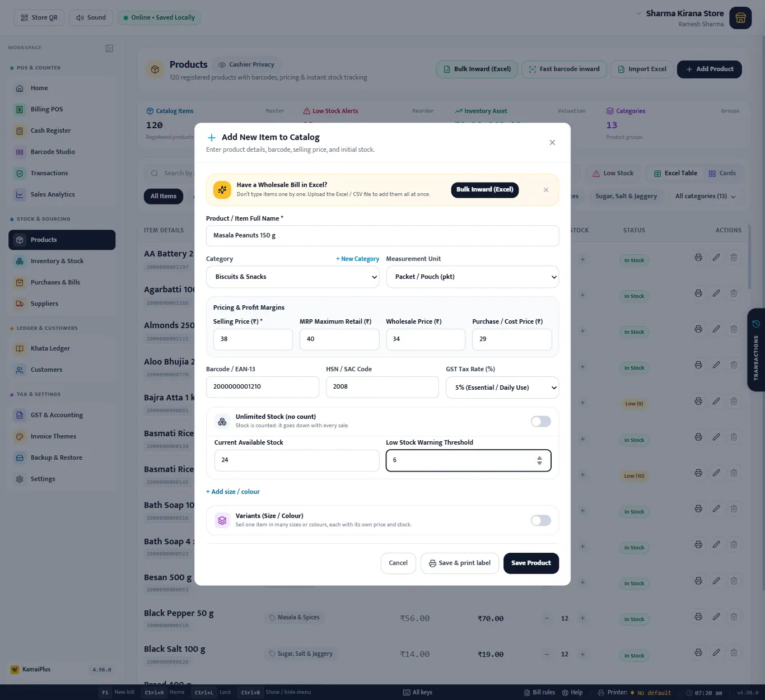This screenshot has width=765, height=700.
Task: Select GST & Accounting menu item
Action: click(x=62, y=415)
